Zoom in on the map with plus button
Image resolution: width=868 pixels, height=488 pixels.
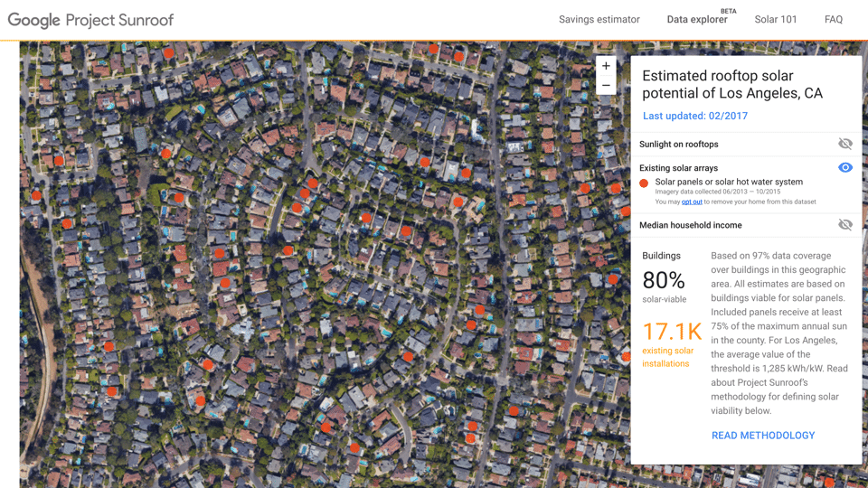[x=606, y=66]
